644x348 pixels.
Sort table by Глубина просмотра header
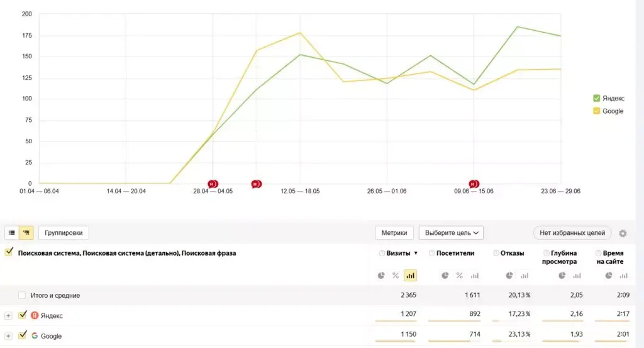point(559,258)
